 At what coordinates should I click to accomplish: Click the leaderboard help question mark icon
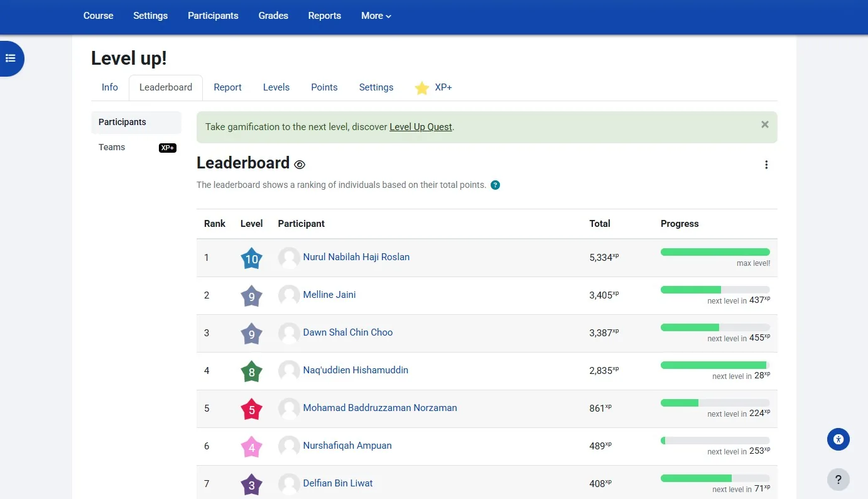495,185
